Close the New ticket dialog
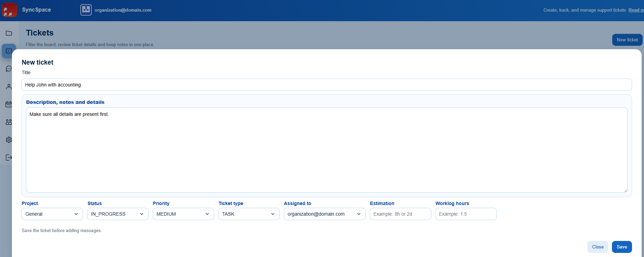Viewport: 644px width, 257px height. click(x=598, y=247)
